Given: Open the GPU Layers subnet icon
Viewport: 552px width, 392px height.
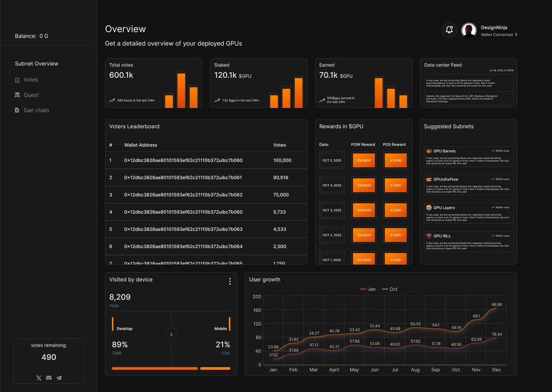Looking at the screenshot, I should [x=429, y=208].
